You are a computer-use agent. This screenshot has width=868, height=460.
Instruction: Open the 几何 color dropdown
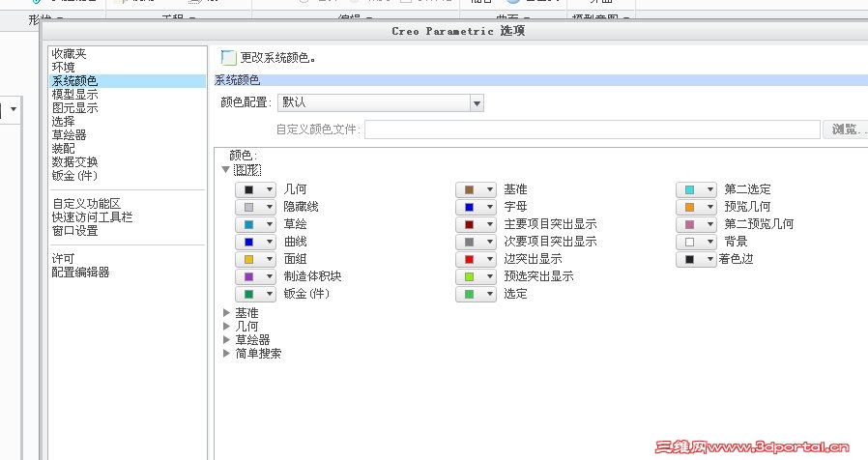point(255,189)
